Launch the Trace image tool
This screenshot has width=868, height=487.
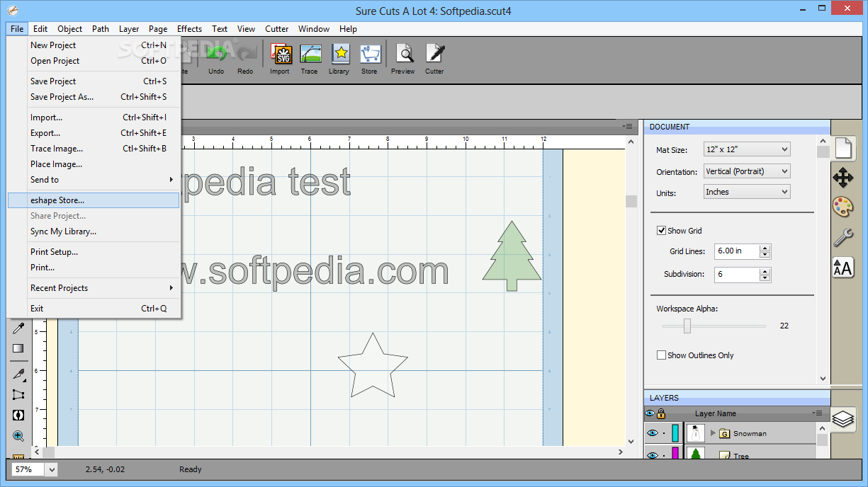pyautogui.click(x=310, y=54)
